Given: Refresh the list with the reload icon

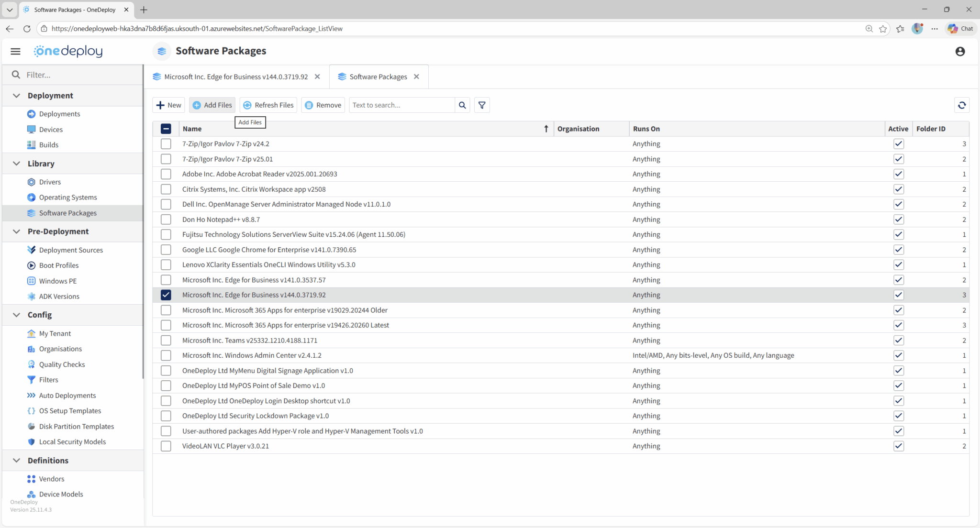Looking at the screenshot, I should [962, 105].
